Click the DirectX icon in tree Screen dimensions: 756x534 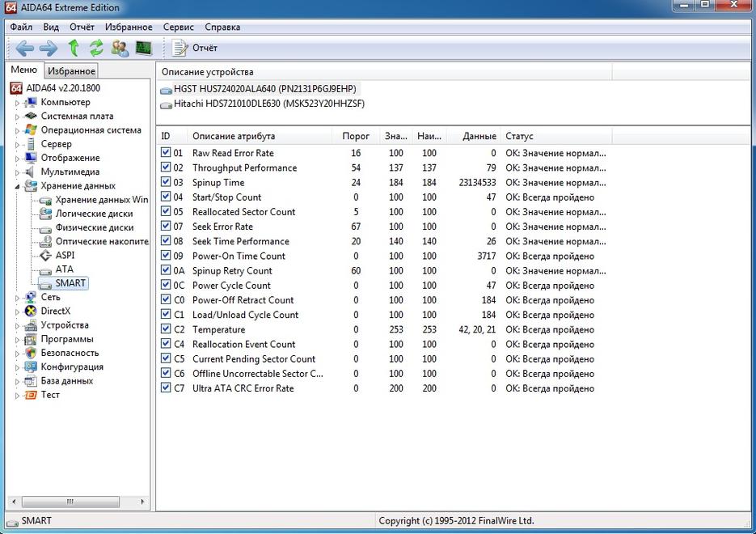31,311
